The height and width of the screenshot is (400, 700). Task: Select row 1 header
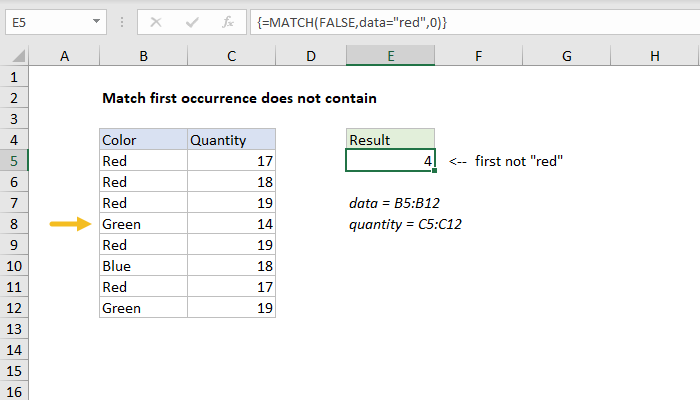coord(15,78)
